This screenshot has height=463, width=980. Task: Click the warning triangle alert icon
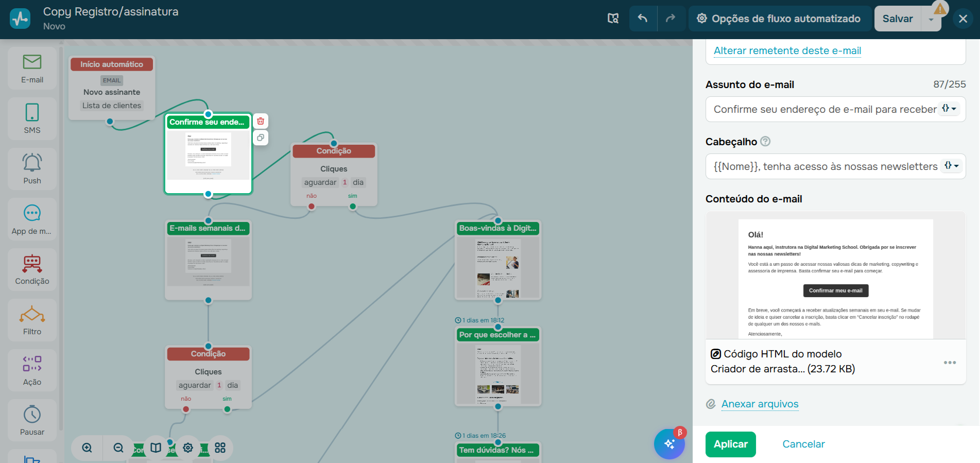(940, 9)
